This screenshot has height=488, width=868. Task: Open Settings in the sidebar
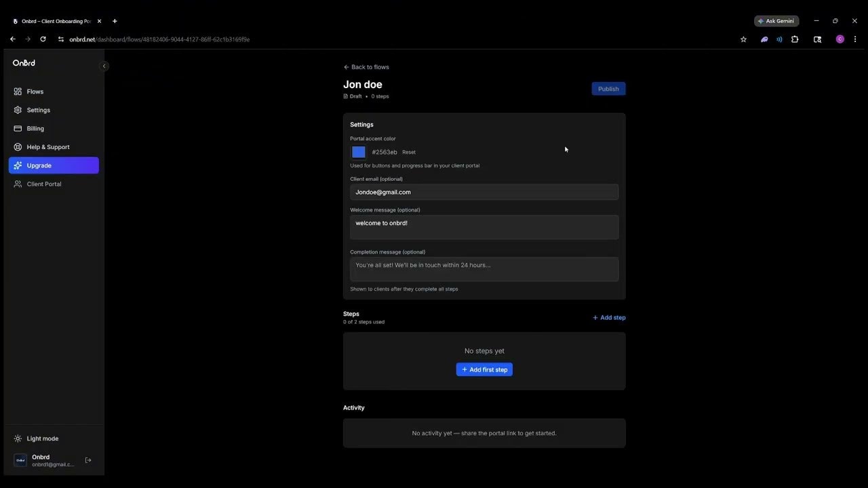[54, 110]
